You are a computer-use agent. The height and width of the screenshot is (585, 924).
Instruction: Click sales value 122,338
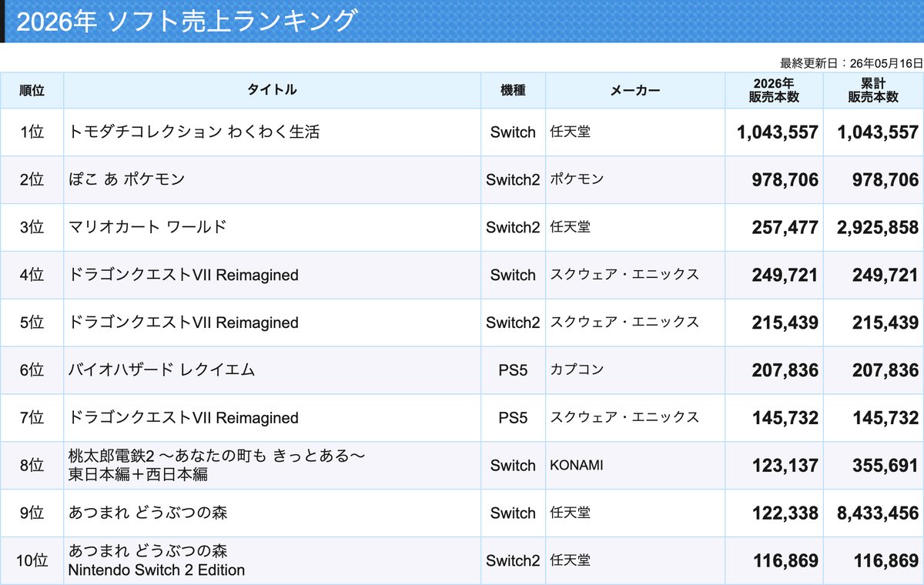click(x=785, y=513)
